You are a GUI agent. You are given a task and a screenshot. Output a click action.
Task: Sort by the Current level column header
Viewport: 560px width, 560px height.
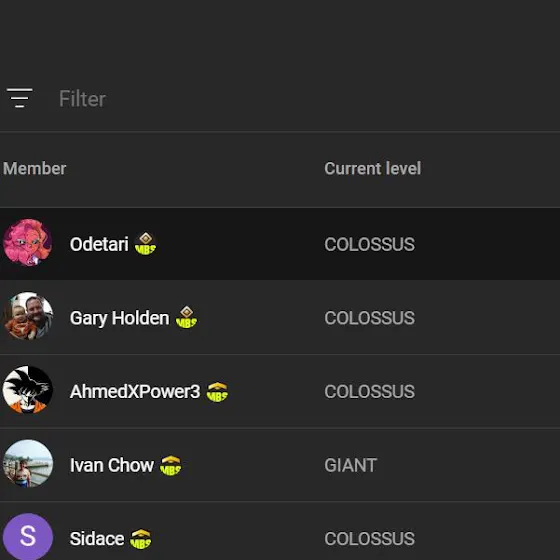point(372,169)
